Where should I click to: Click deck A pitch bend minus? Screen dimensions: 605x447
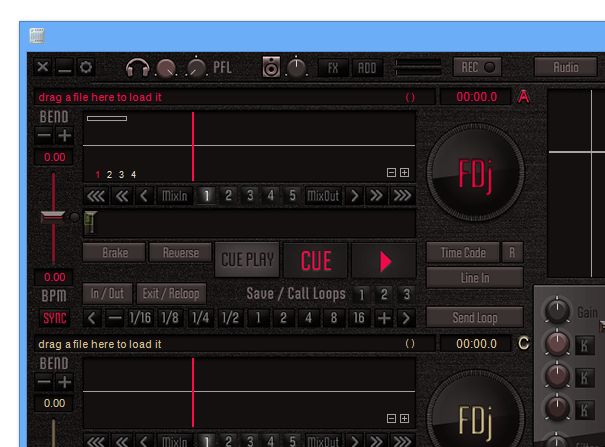tap(44, 135)
